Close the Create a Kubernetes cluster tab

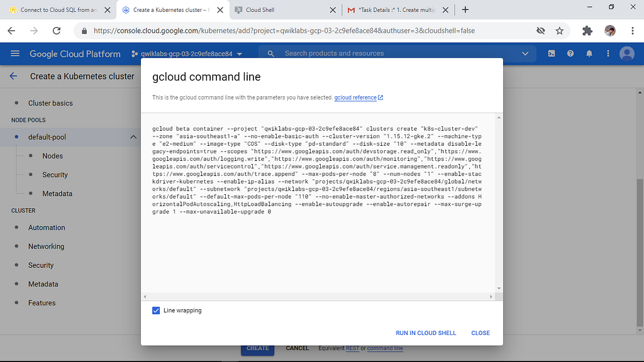[220, 10]
